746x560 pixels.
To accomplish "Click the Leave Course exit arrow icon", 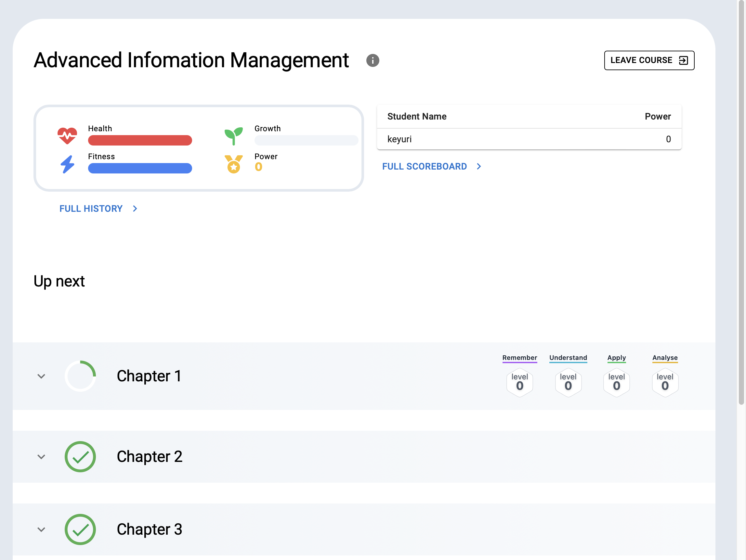I will click(x=683, y=60).
